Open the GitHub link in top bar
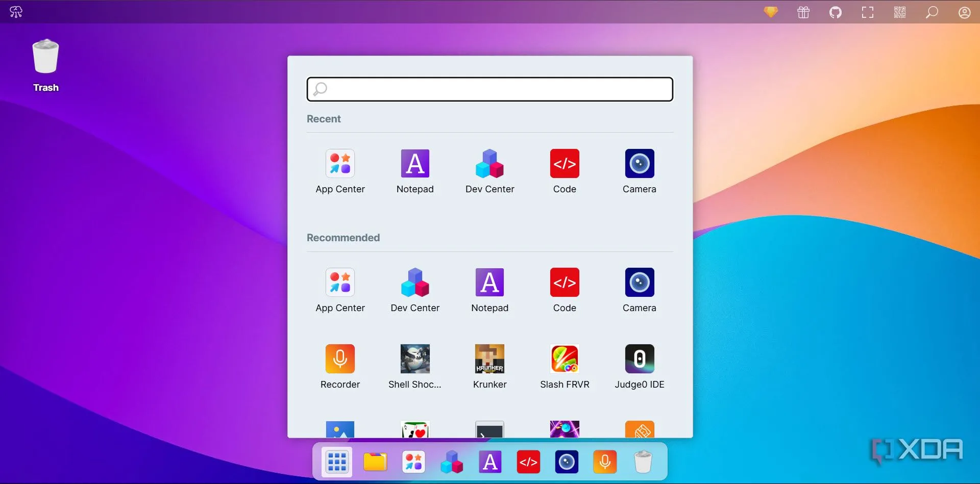The height and width of the screenshot is (484, 980). [836, 12]
